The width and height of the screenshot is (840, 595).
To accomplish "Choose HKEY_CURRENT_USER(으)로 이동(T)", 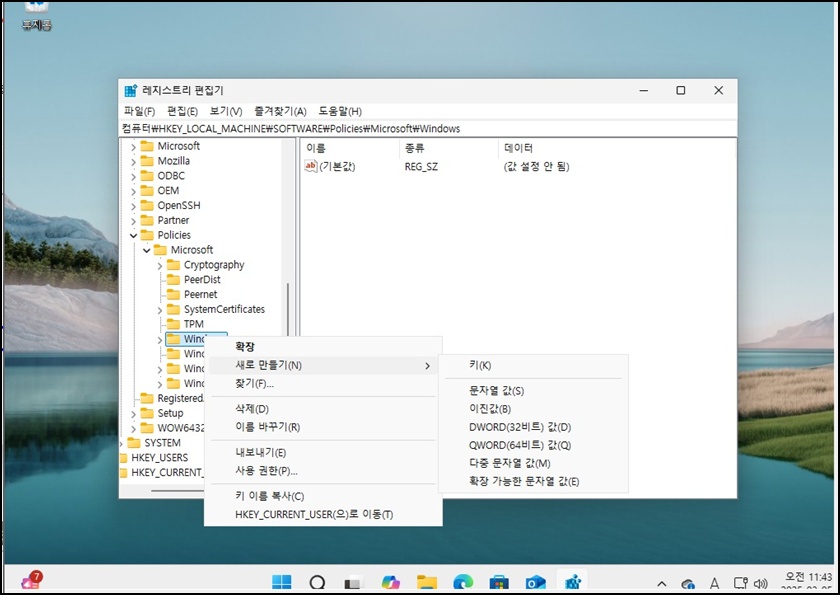I will pos(324,515).
